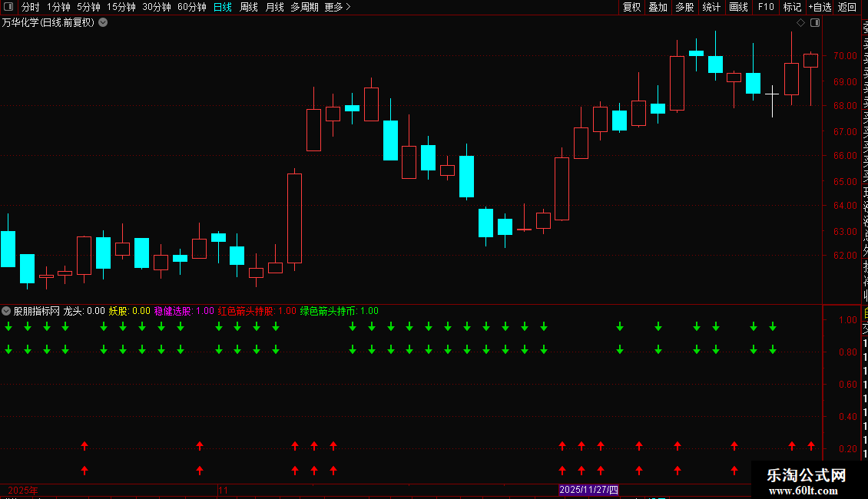Click the 统计 statistics button

(x=711, y=7)
